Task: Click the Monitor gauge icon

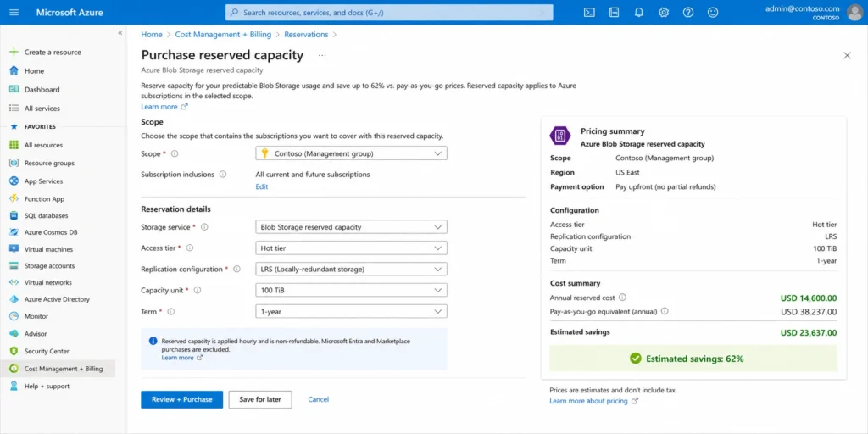Action: (x=14, y=317)
